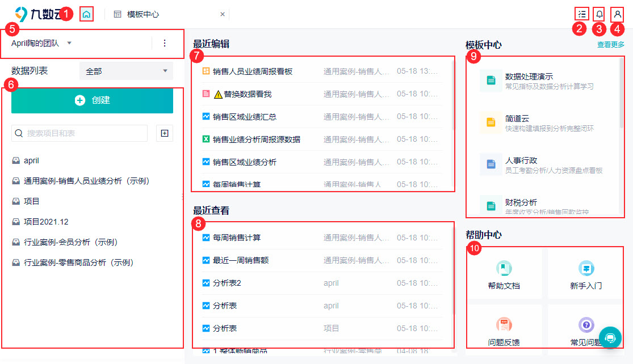The height and width of the screenshot is (364, 633).
Task: Open the user account icon
Action: point(617,15)
